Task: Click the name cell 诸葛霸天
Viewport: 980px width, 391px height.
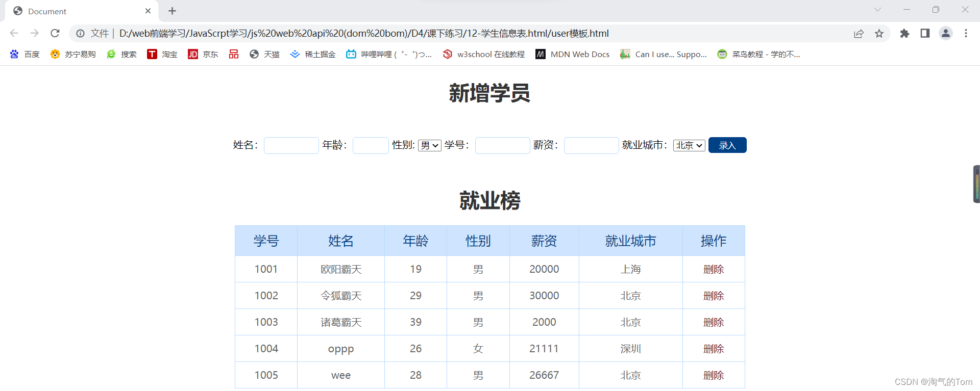Action: (341, 322)
